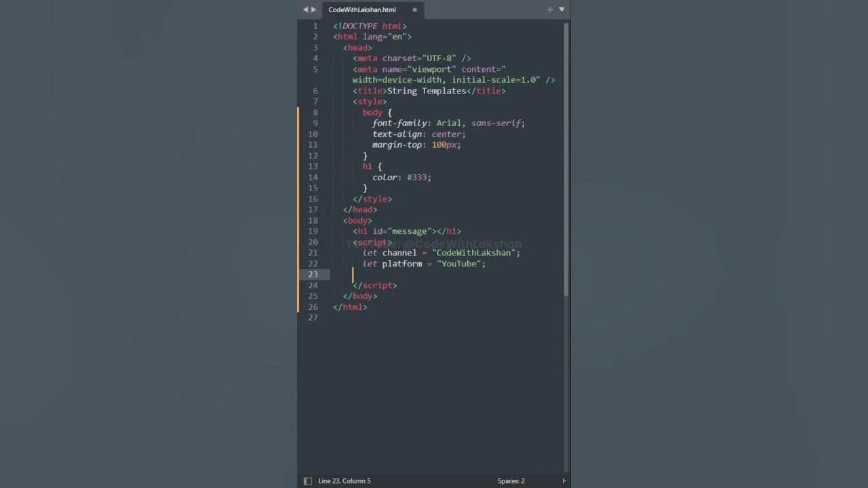The height and width of the screenshot is (488, 868).
Task: Click the back navigation arrow
Action: coord(304,9)
